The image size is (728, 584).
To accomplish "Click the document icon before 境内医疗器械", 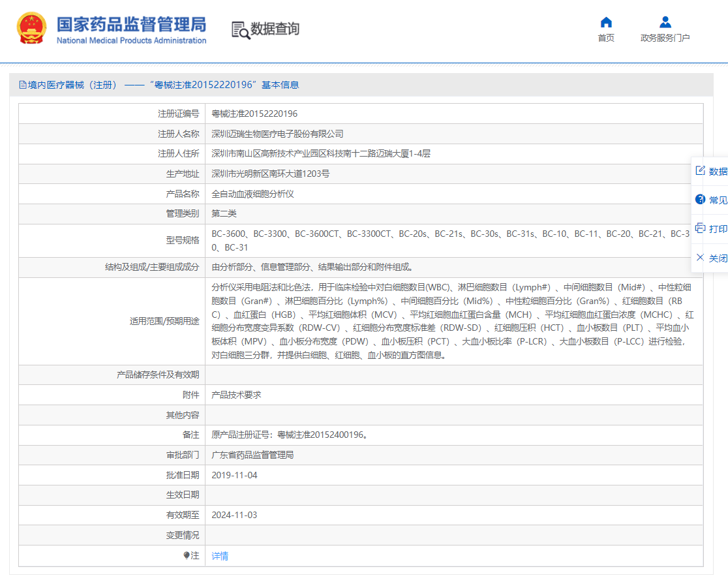I will [x=22, y=85].
